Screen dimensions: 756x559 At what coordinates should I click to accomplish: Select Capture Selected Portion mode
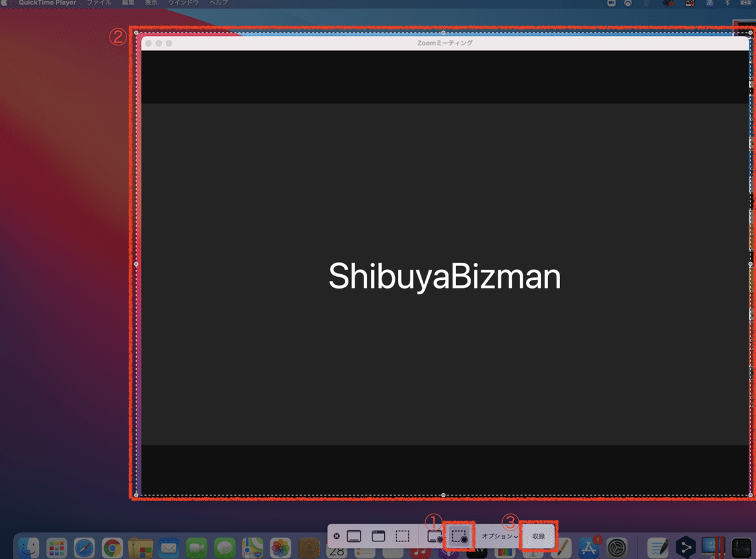point(402,536)
